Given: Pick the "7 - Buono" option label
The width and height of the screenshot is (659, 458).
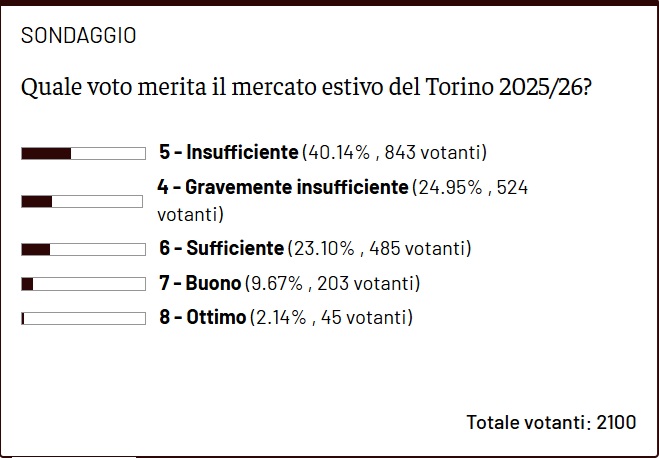Looking at the screenshot, I should 200,284.
